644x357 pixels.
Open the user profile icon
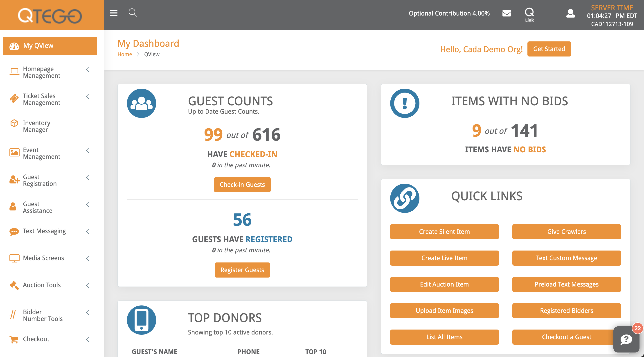coord(570,13)
